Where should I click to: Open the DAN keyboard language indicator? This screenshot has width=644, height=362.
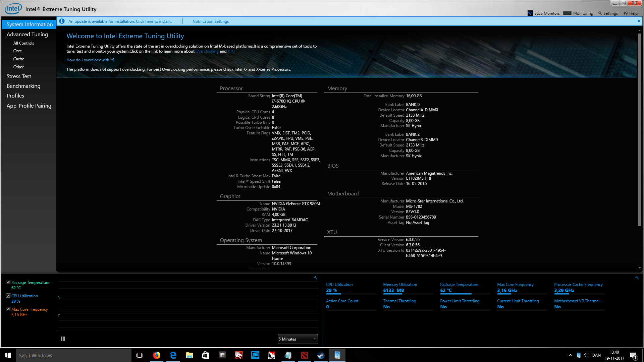coord(596,355)
